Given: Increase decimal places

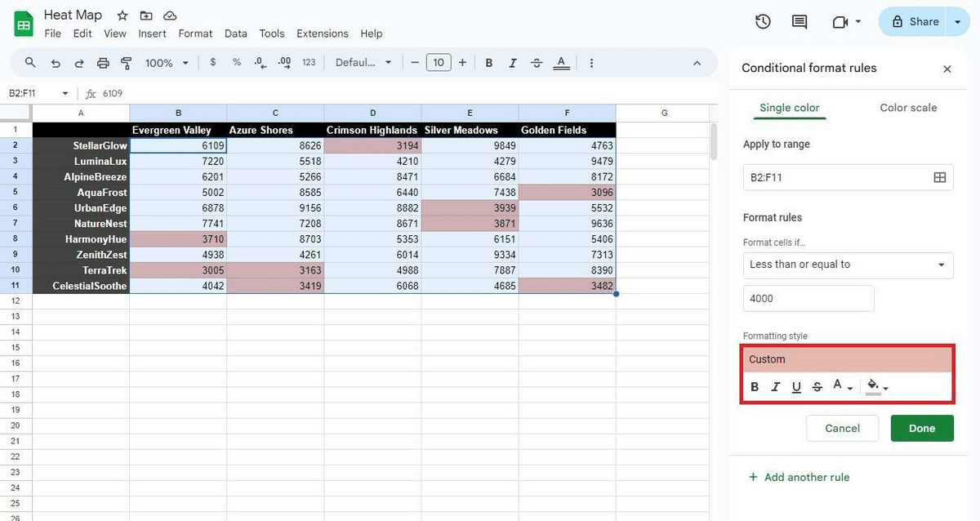Looking at the screenshot, I should [x=284, y=63].
